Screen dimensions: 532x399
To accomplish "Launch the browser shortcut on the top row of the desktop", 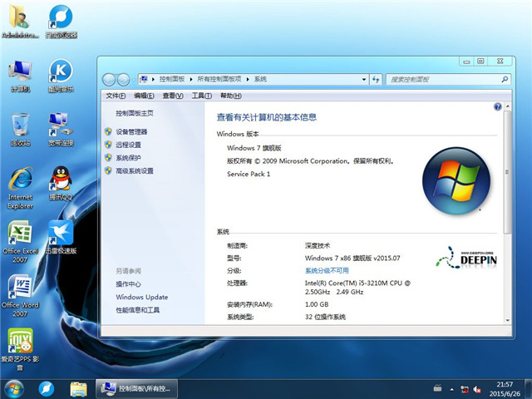I will click(61, 22).
